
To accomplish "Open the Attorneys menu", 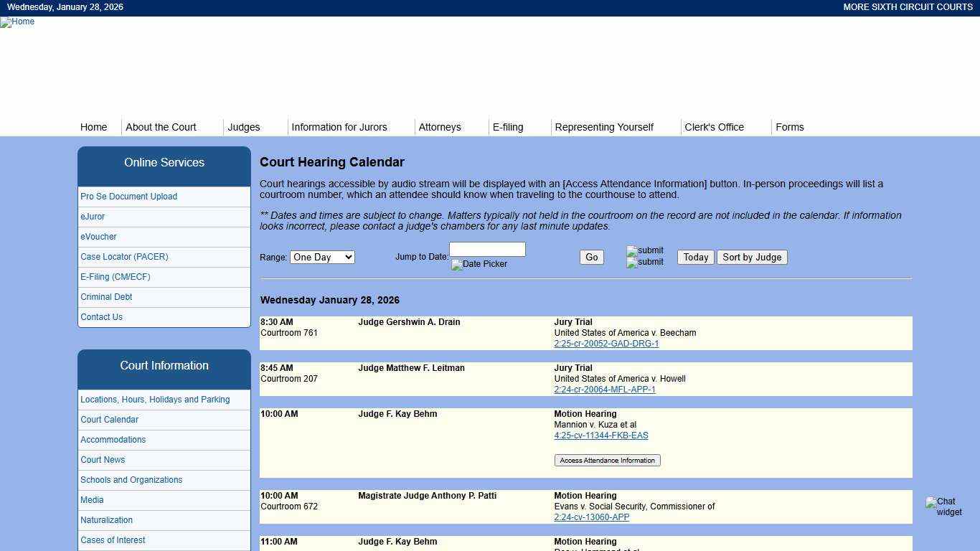I will point(440,127).
